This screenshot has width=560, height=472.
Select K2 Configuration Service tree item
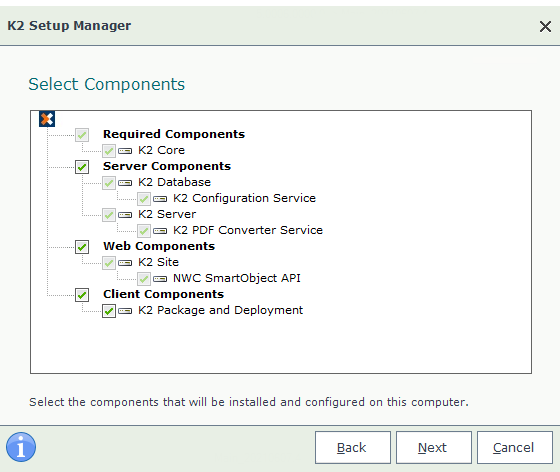[x=245, y=198]
